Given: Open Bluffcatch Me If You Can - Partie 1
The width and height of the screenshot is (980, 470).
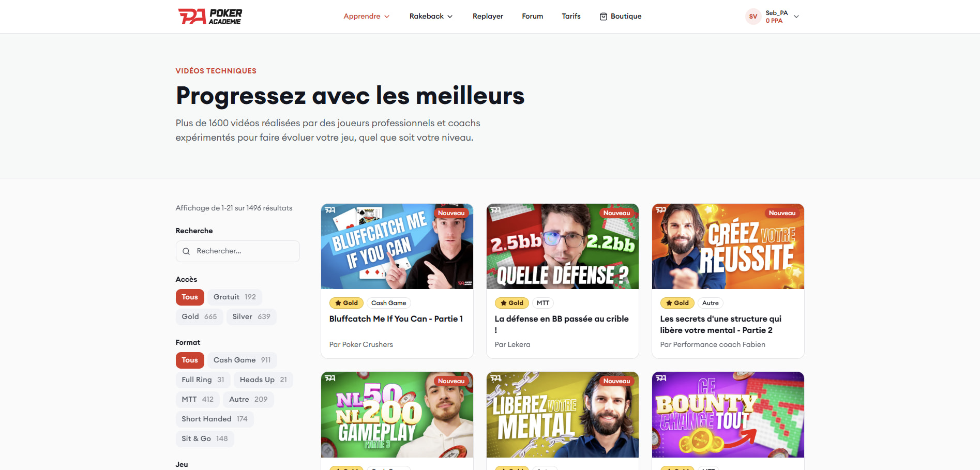Looking at the screenshot, I should tap(396, 319).
